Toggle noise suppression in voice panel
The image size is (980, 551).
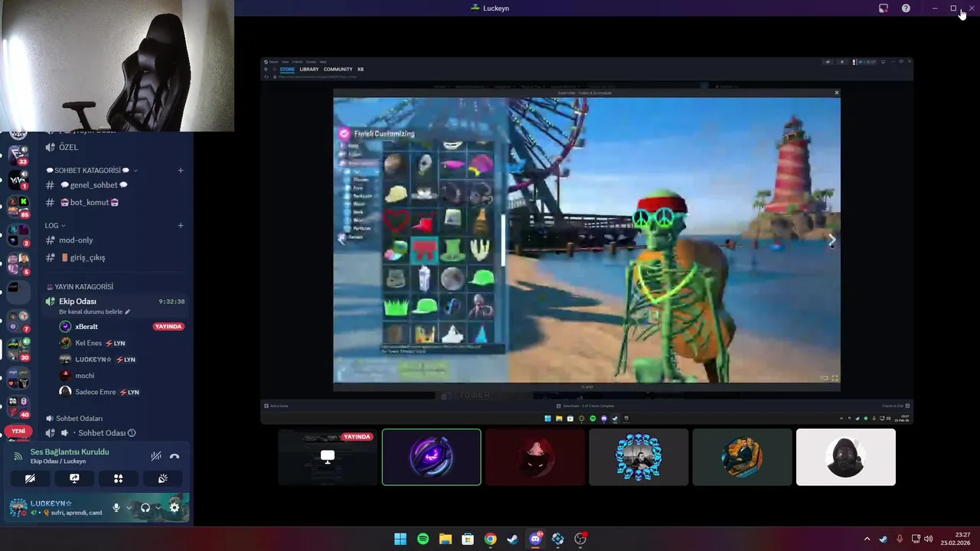coord(156,456)
